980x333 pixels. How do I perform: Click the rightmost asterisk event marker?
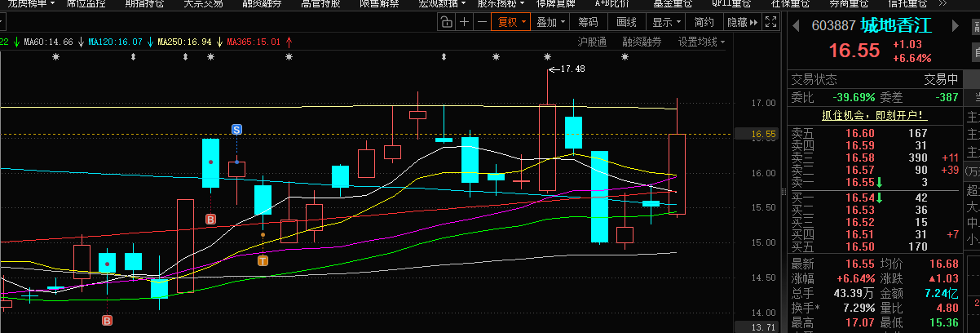[x=625, y=57]
